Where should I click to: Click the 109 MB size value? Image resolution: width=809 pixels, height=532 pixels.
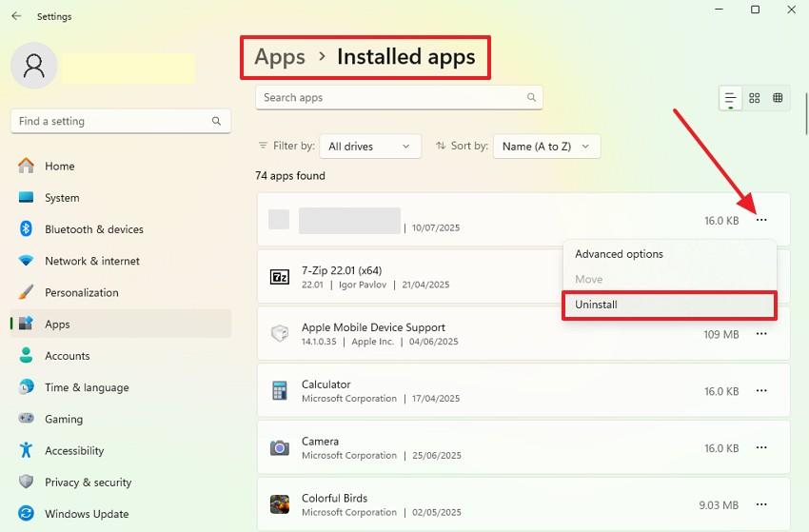[720, 334]
